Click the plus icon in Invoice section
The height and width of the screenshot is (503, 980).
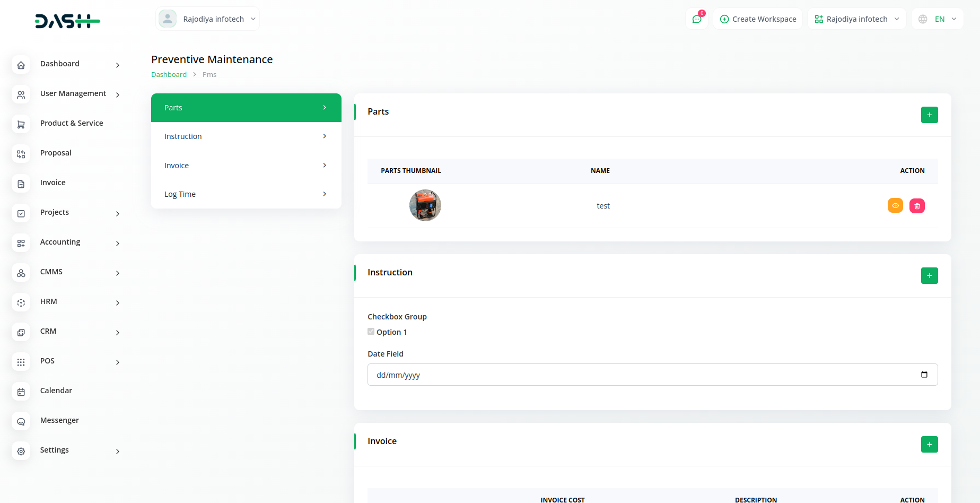(929, 445)
